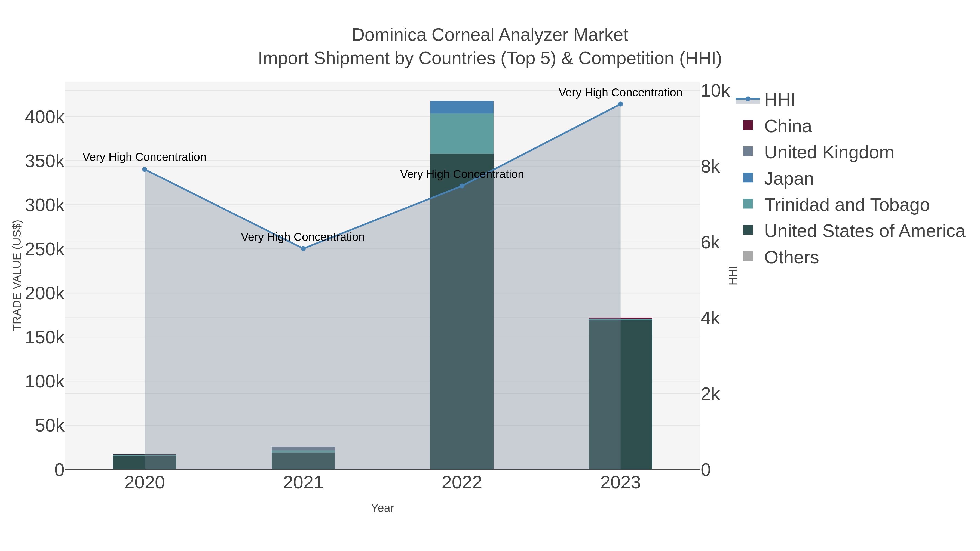
Task: Click the 100k trade value tick
Action: point(45,381)
